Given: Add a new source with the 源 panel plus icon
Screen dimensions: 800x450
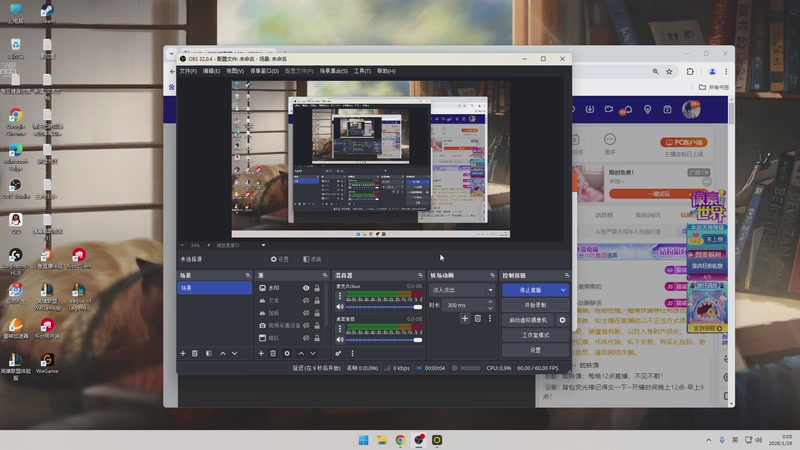Looking at the screenshot, I should pos(261,353).
